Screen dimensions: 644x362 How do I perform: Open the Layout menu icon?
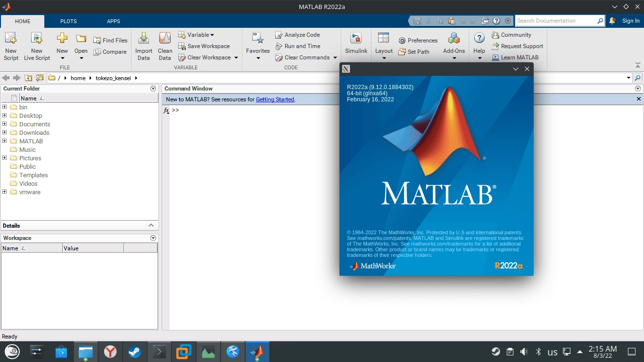click(384, 38)
